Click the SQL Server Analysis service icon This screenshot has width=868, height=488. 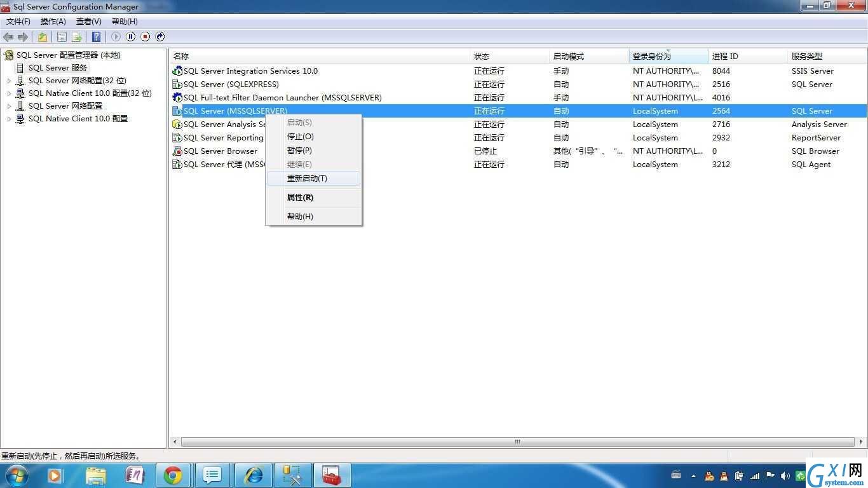click(x=177, y=125)
